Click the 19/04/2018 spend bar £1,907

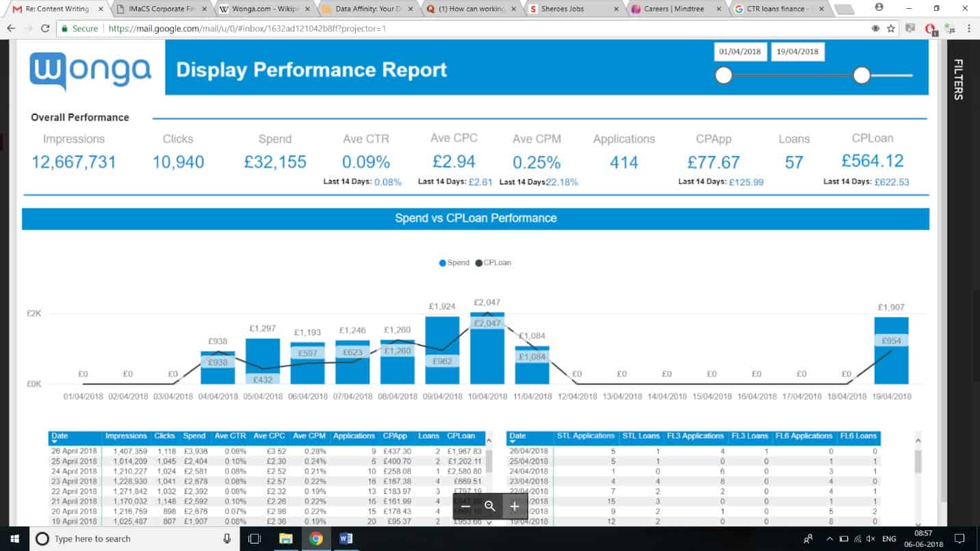(x=891, y=350)
